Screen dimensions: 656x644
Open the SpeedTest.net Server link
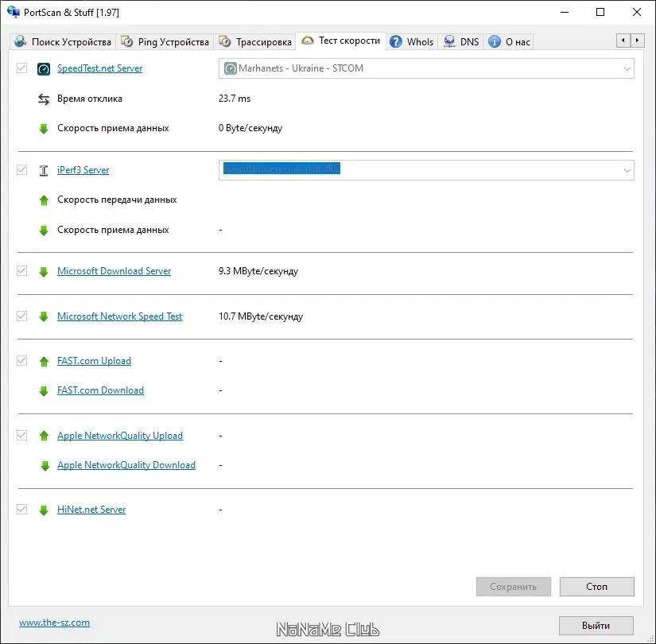(99, 68)
